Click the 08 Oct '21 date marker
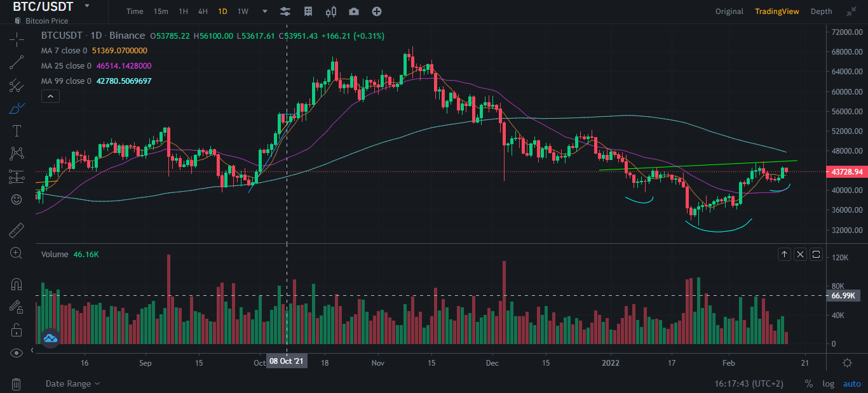The width and height of the screenshot is (868, 393). pyautogui.click(x=287, y=361)
